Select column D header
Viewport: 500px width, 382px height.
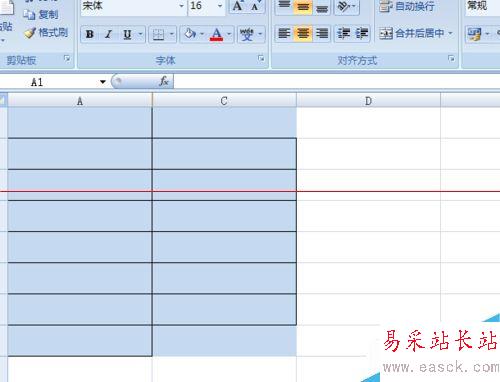[368, 101]
